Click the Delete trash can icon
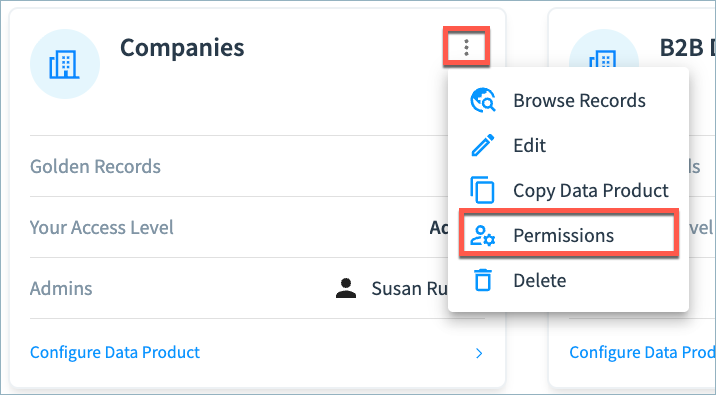The image size is (716, 395). 483,280
